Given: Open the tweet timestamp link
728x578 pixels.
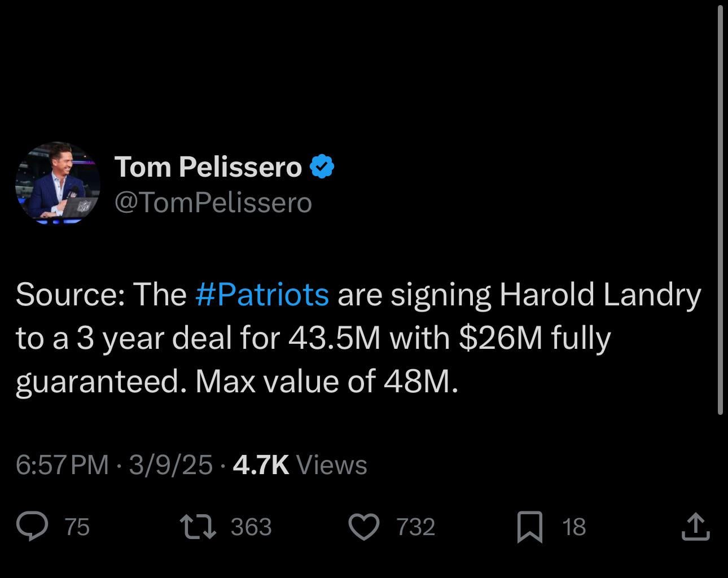Looking at the screenshot, I should point(61,465).
